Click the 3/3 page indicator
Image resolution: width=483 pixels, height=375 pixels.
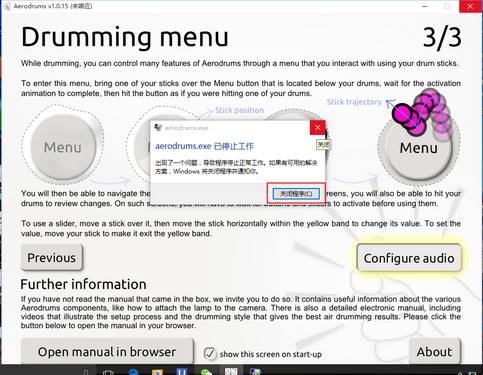pyautogui.click(x=442, y=37)
